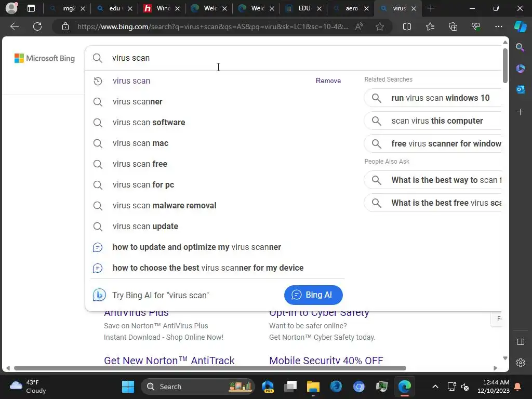Viewport: 532px width, 399px height.
Task: Click the Microsoft Bing logo
Action: tap(45, 58)
